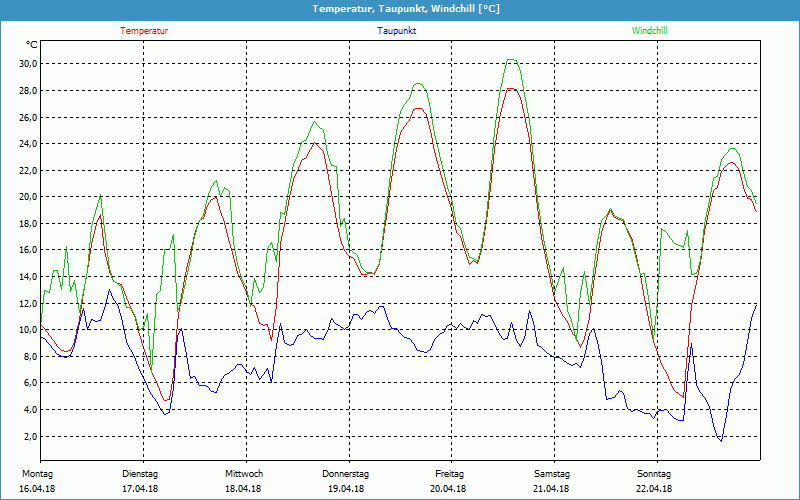Click the 2,0 y-axis value
Screen dimensions: 800x500
pos(30,437)
